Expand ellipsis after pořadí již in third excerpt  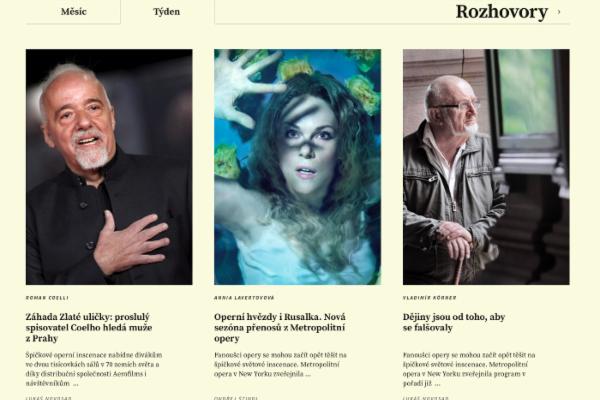[x=437, y=384]
